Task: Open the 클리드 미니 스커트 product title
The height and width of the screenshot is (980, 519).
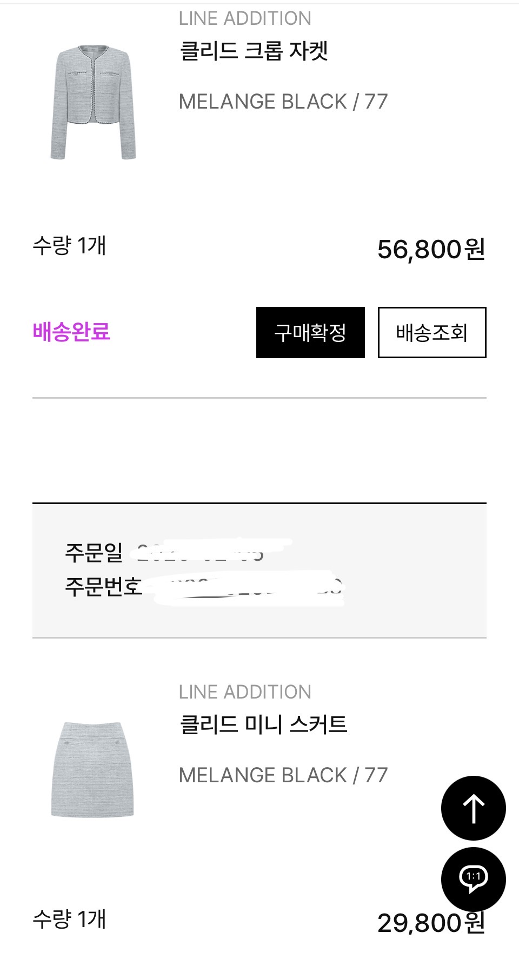Action: point(263,724)
